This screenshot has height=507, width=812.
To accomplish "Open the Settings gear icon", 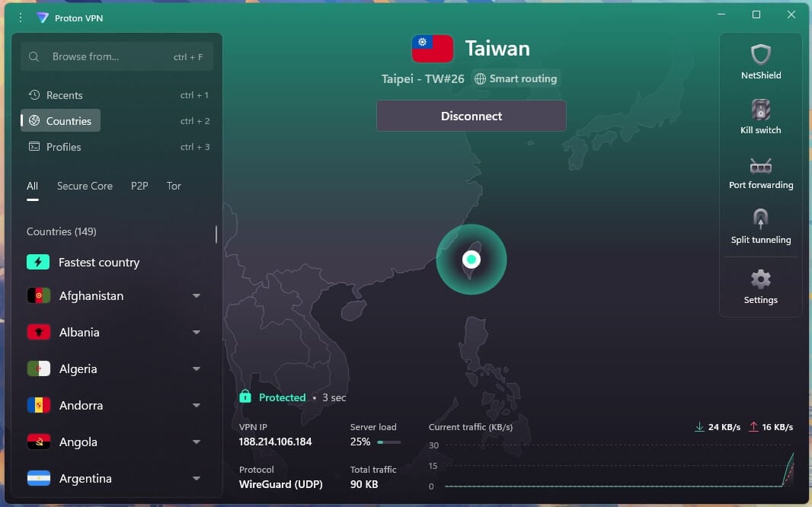I will point(761,279).
